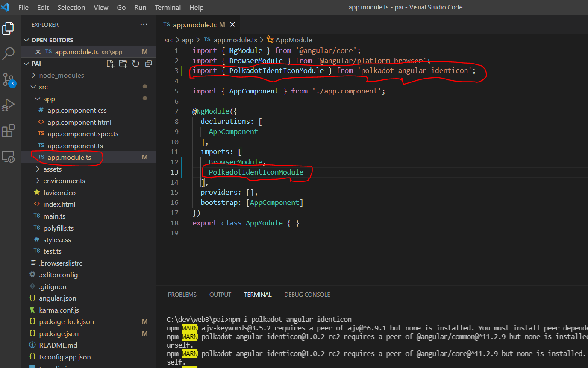The image size is (588, 368).
Task: Open the Selection menu
Action: [x=71, y=7]
